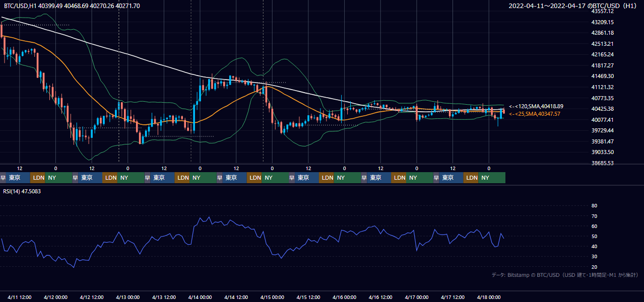Select the 43557.12 price axis label
Viewport: 644px width, 302px height.
point(602,11)
